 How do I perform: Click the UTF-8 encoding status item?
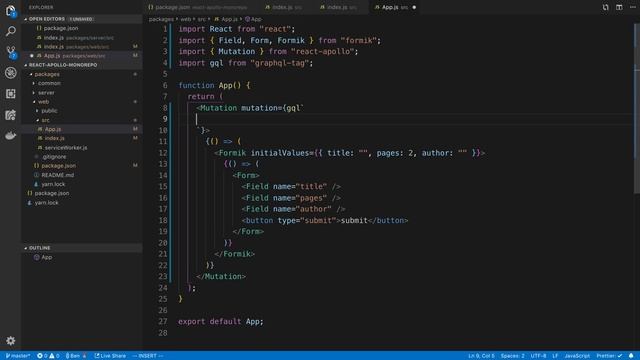coord(538,356)
